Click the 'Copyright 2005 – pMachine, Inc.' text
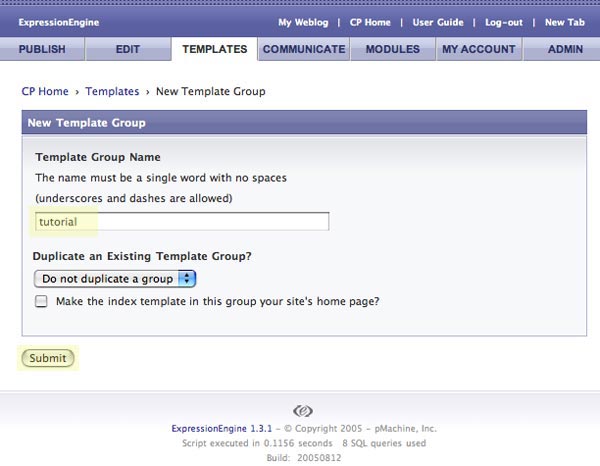The image size is (600, 466). tap(360, 429)
